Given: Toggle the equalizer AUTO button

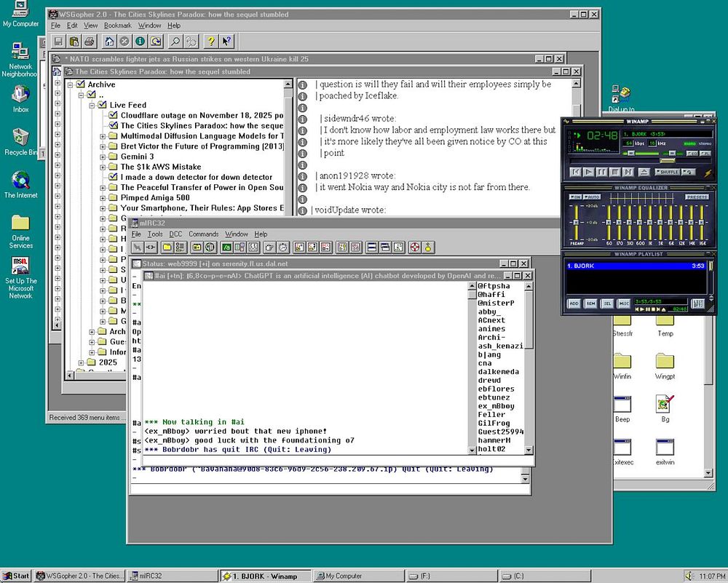Looking at the screenshot, I should [x=593, y=197].
